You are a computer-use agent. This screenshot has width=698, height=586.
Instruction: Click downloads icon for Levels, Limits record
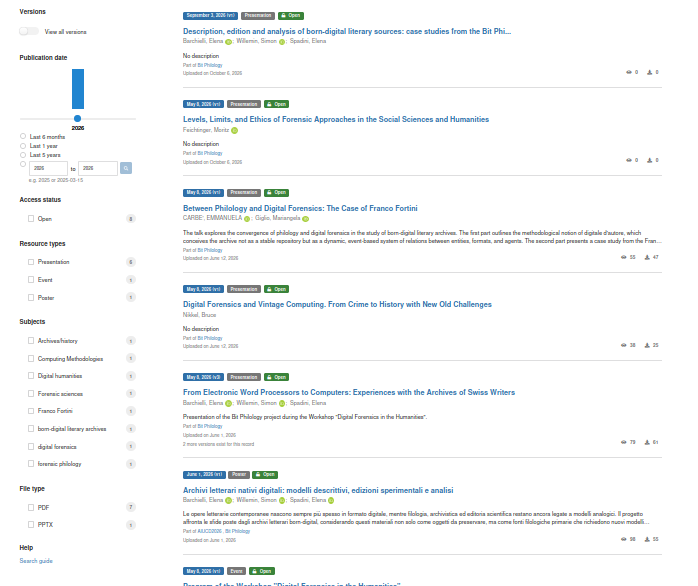tap(649, 160)
